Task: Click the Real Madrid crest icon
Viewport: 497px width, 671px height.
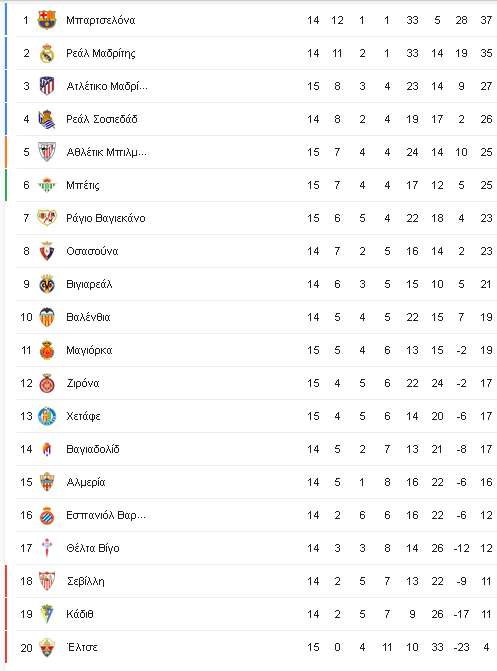Action: pos(47,53)
